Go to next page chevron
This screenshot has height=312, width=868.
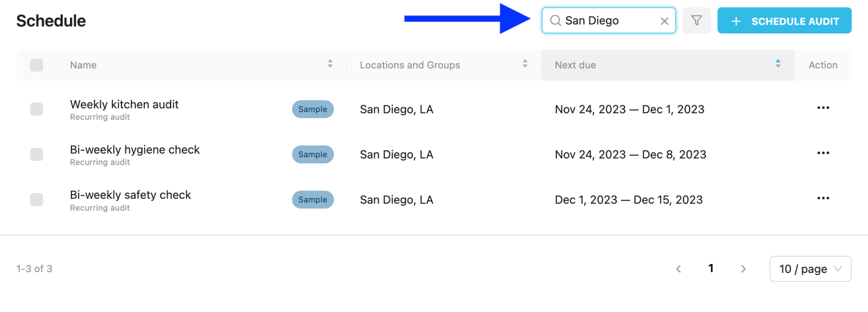pyautogui.click(x=743, y=269)
